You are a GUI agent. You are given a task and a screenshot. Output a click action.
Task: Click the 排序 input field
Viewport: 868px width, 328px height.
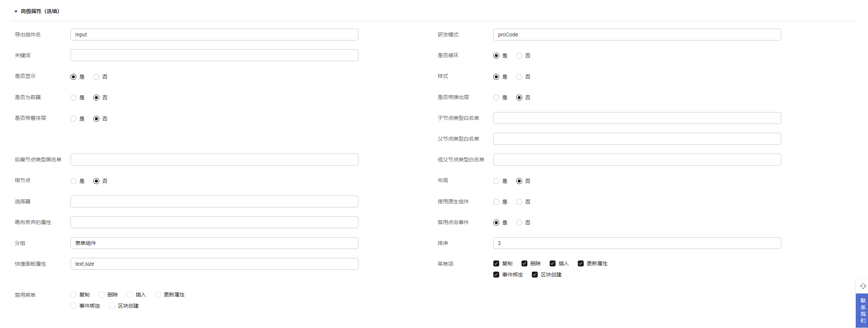tap(637, 243)
